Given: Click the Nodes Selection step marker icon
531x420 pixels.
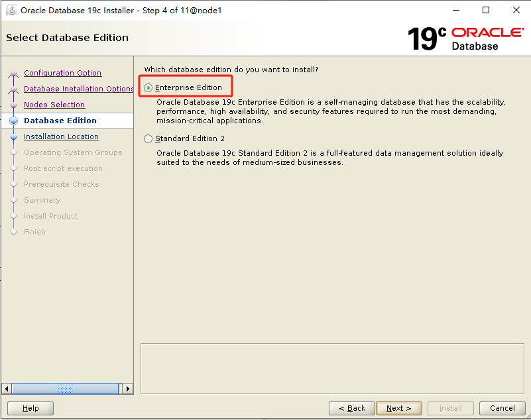Looking at the screenshot, I should pyautogui.click(x=13, y=105).
